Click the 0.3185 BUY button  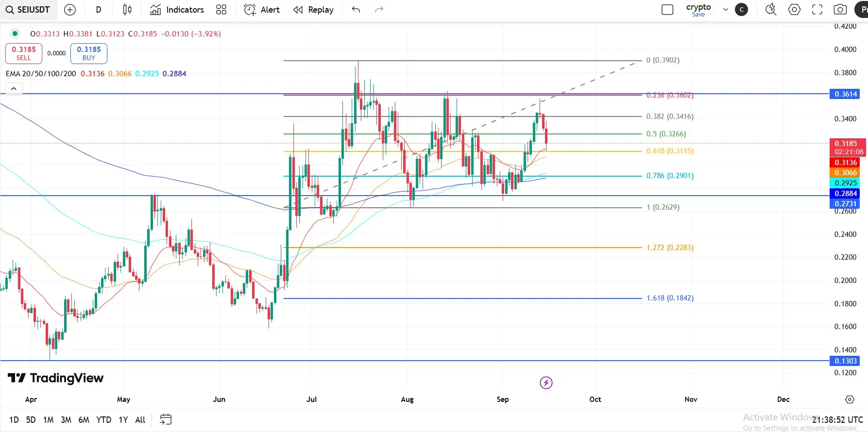[89, 53]
